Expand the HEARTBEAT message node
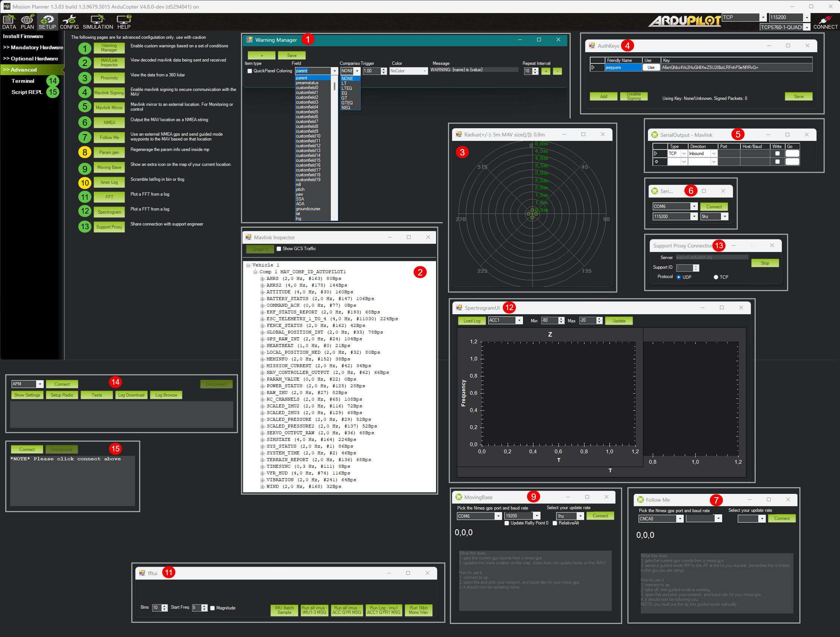The width and height of the screenshot is (840, 637). pos(262,346)
